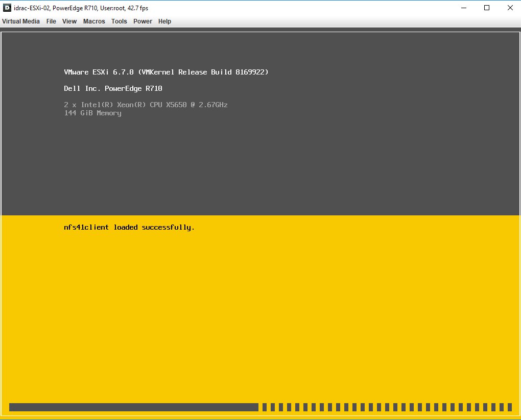Click '144 GiB Memory' text
521x420 pixels.
click(x=92, y=113)
